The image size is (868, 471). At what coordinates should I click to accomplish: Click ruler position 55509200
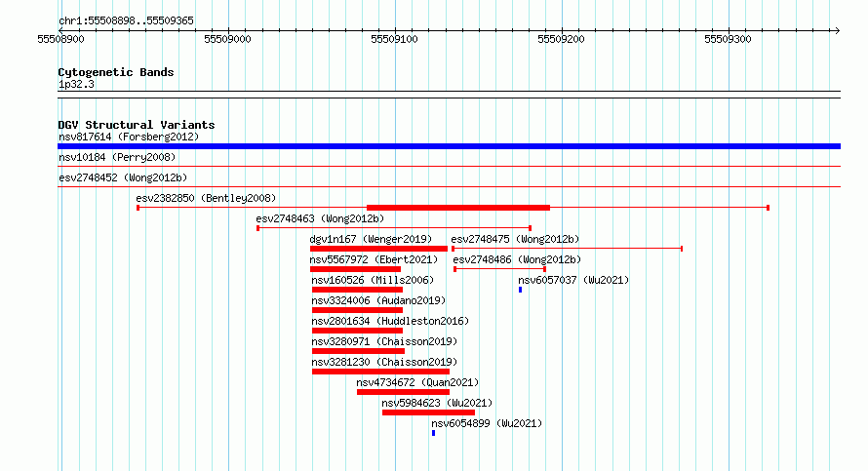[561, 39]
